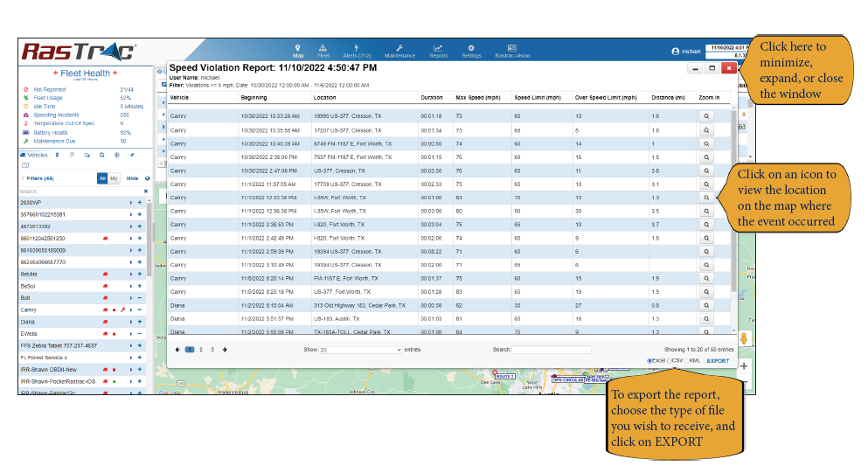Switch to the Reports tab
Viewport: 868px width, 473px height.
pos(438,51)
